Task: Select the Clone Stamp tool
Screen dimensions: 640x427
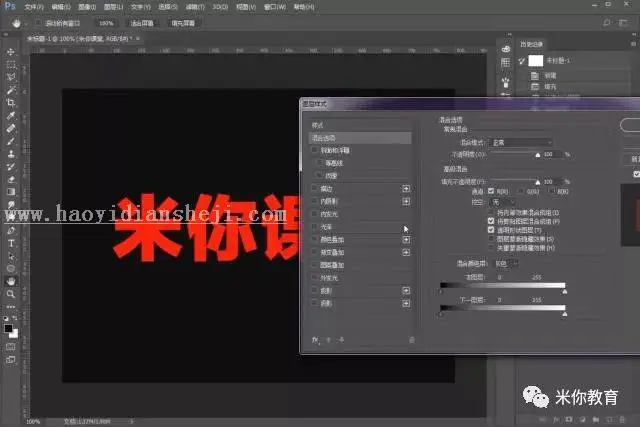Action: [x=11, y=154]
